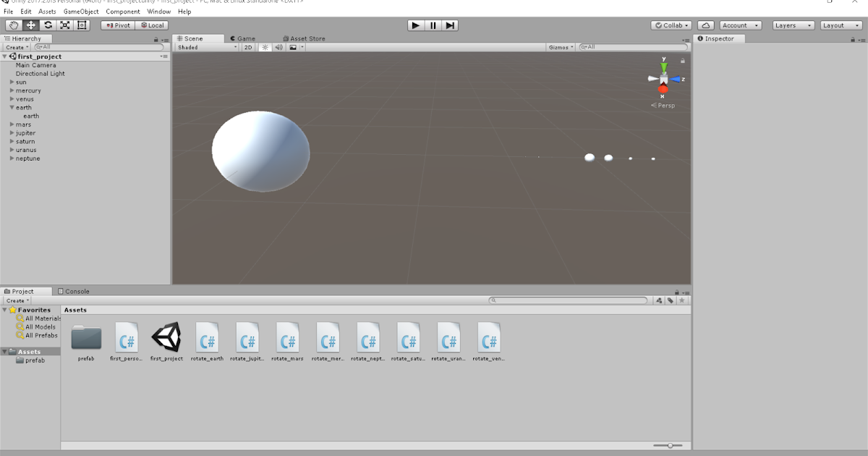This screenshot has width=868, height=456.
Task: Select the first_project scene asset
Action: tap(167, 338)
